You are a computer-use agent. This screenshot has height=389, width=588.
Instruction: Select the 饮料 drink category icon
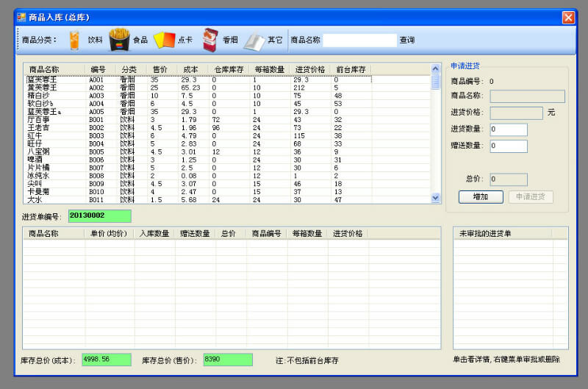(75, 40)
